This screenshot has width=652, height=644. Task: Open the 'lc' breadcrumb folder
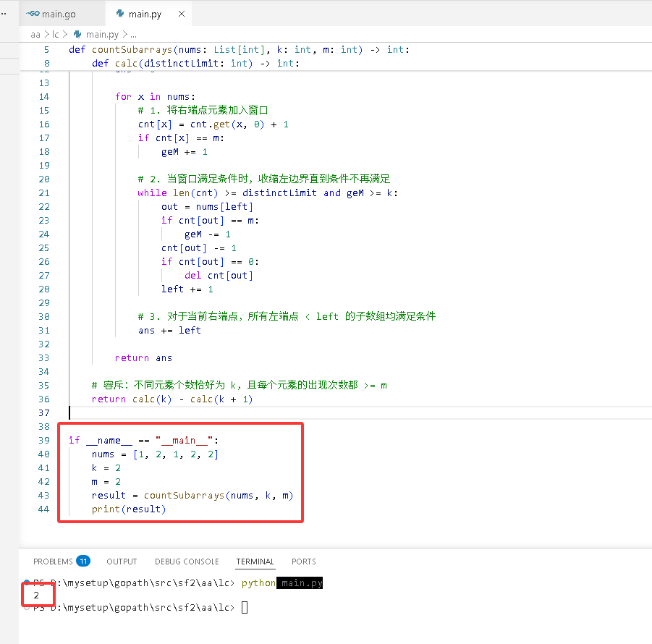(55, 35)
